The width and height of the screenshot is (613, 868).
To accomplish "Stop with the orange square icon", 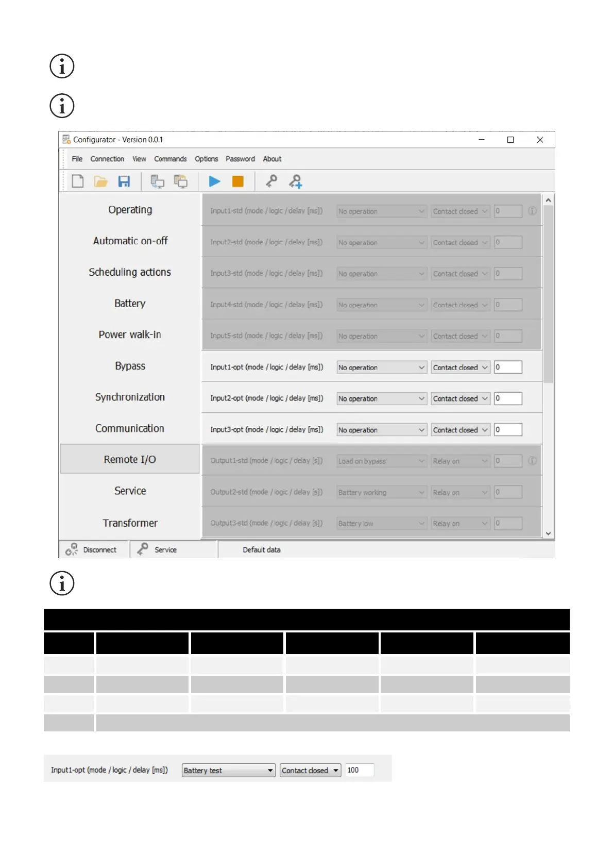I will click(238, 181).
